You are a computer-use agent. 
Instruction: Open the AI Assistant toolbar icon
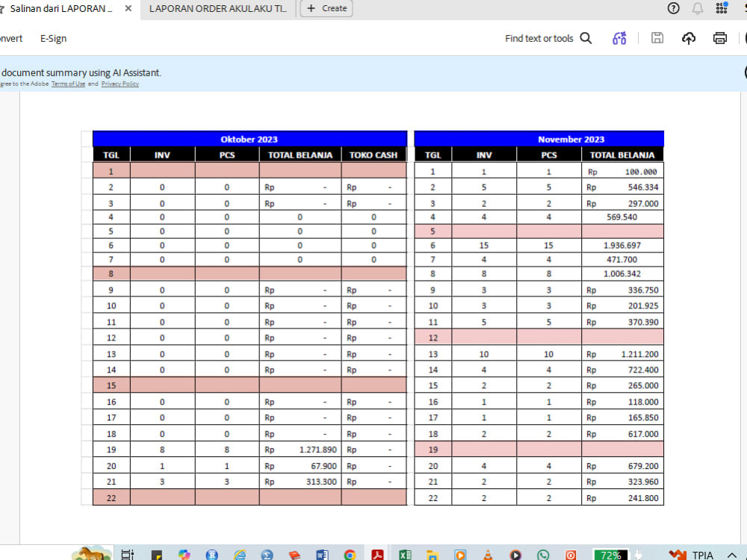coord(619,38)
